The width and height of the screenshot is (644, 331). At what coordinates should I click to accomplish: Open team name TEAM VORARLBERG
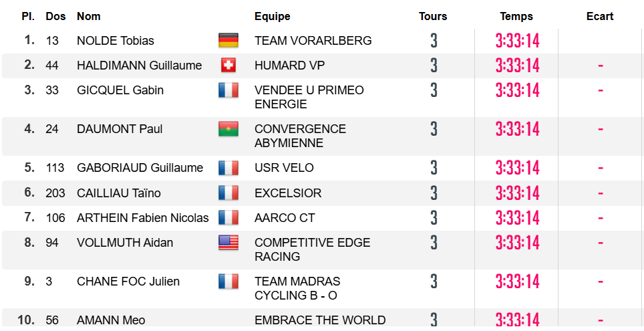(313, 41)
